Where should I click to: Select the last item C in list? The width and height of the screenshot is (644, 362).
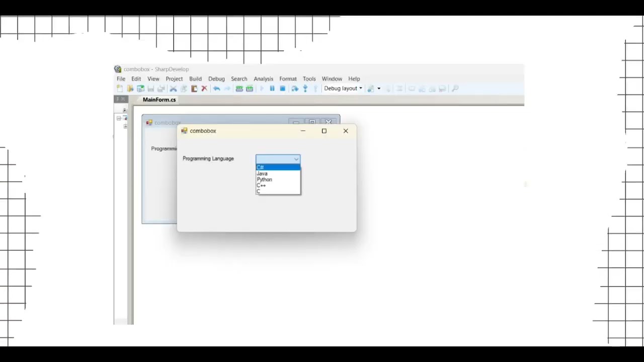[x=278, y=192]
